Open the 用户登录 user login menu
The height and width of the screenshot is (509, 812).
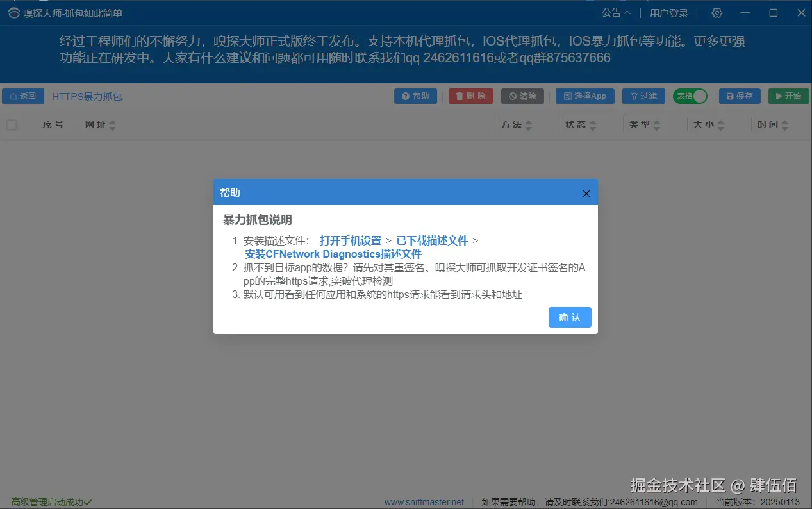coord(668,12)
